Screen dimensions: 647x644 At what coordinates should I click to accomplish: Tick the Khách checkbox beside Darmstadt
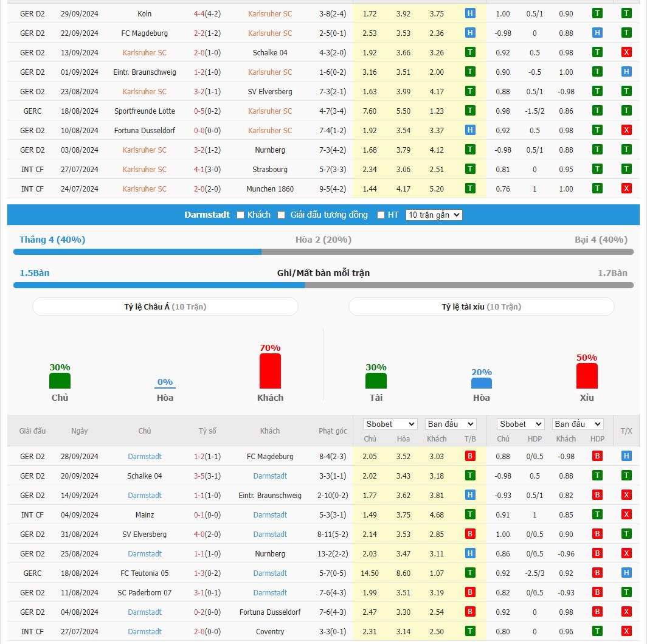coord(241,215)
